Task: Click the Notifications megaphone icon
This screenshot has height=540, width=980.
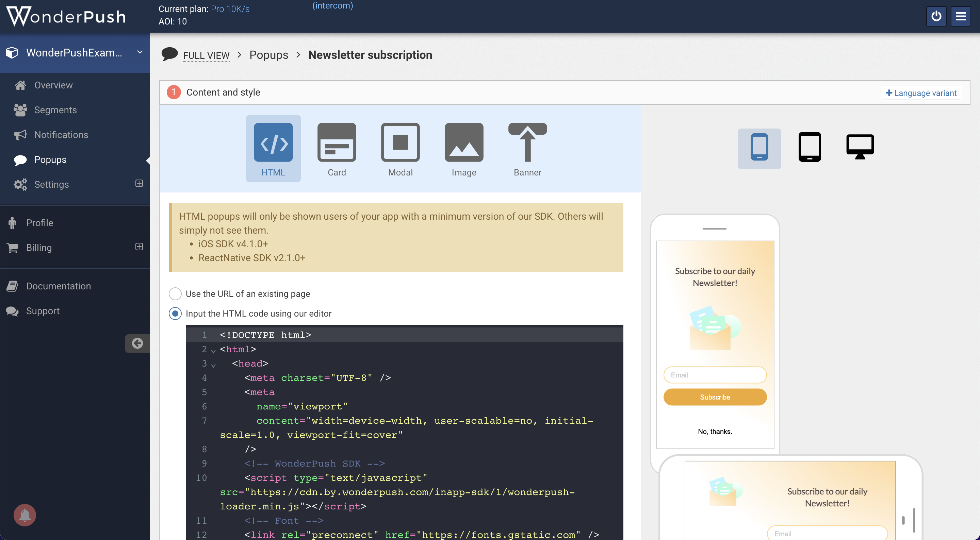Action: click(20, 135)
